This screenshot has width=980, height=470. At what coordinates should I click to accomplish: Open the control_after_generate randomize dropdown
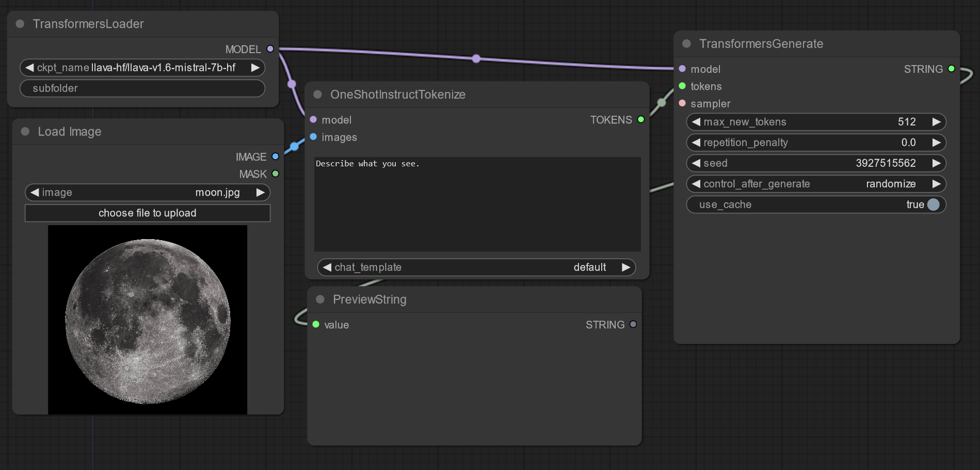[816, 184]
